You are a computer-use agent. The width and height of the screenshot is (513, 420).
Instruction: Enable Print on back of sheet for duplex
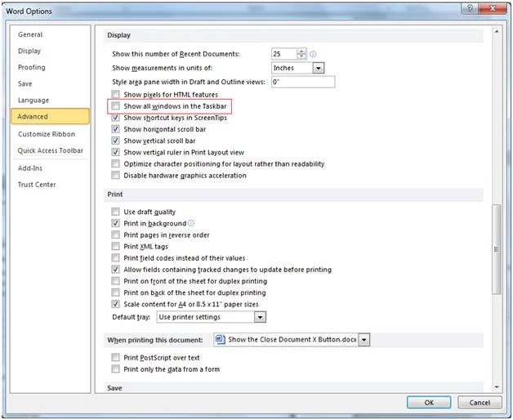click(115, 293)
